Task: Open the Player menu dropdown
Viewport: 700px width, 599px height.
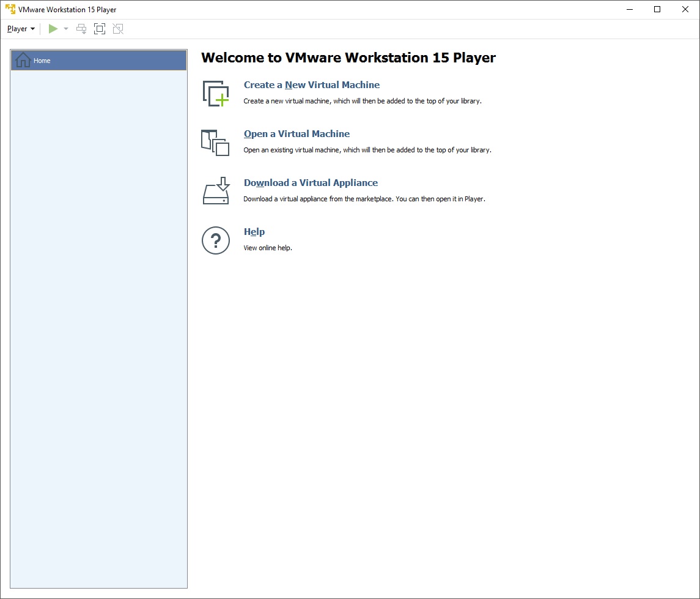Action: coord(21,29)
